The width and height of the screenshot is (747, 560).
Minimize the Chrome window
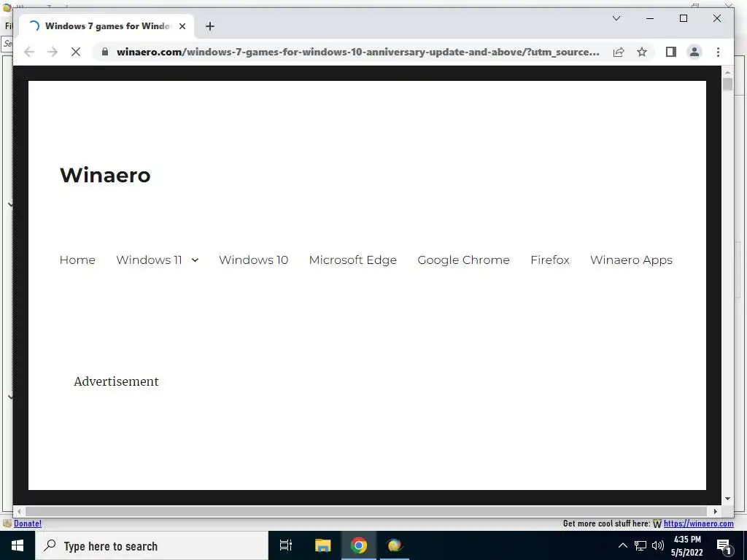pos(650,18)
